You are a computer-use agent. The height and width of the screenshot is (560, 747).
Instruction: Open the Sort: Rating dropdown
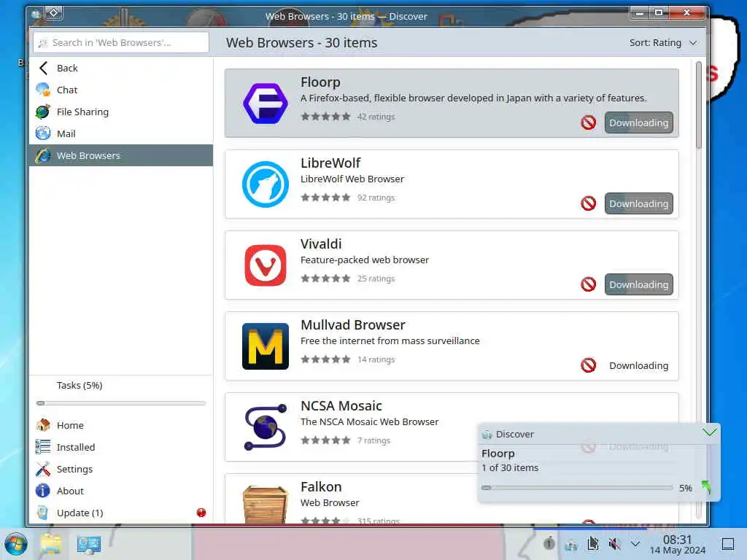pos(663,43)
